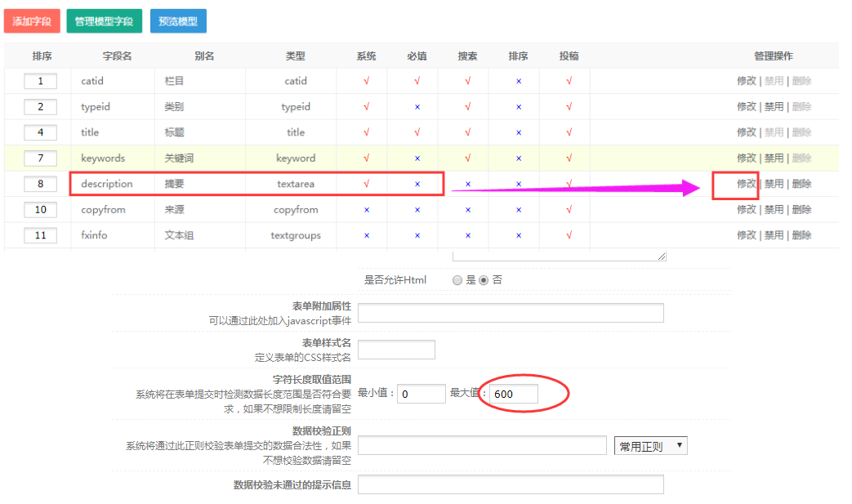This screenshot has height=504, width=852.
Task: Click the 摘要 alias cell
Action: tap(175, 184)
